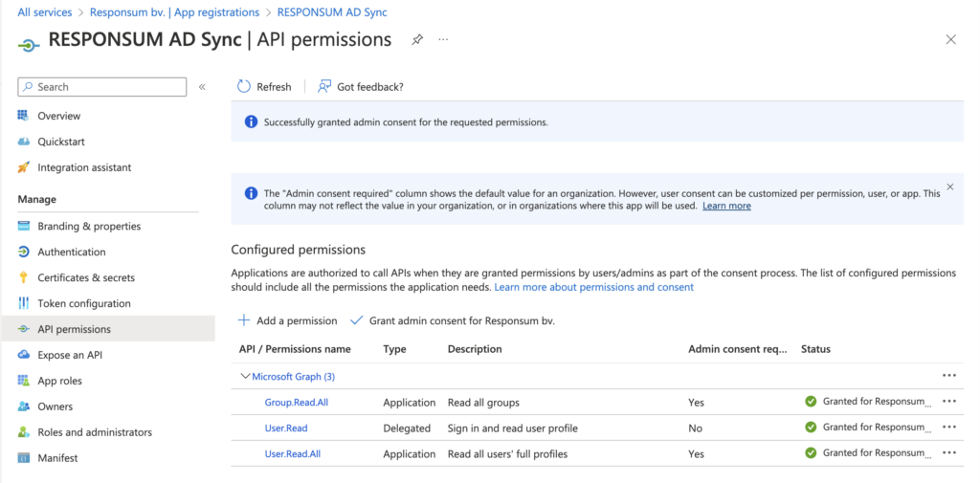Go to All services breadcrumb
The width and height of the screenshot is (980, 483).
tap(45, 12)
